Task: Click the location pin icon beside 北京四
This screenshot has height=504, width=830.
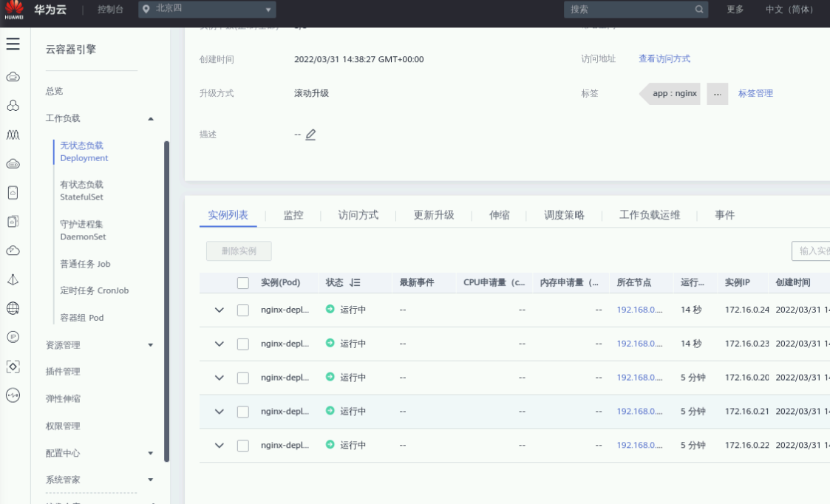Action: [x=146, y=9]
